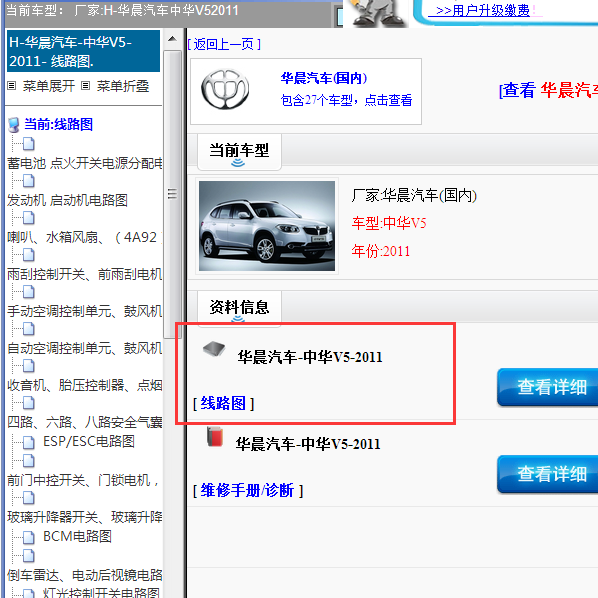This screenshot has height=598, width=598.
Task: Click the Brilliance brand logo thumbnail
Action: pos(225,90)
